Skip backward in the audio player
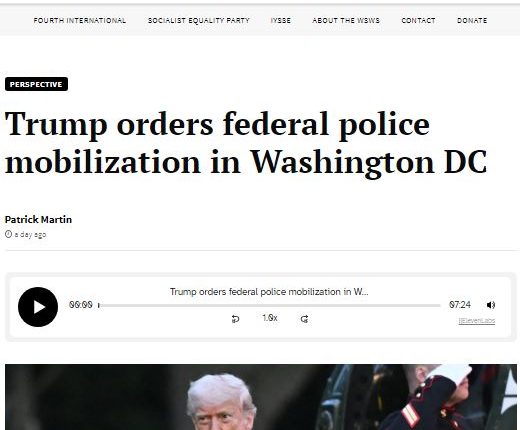 [235, 319]
